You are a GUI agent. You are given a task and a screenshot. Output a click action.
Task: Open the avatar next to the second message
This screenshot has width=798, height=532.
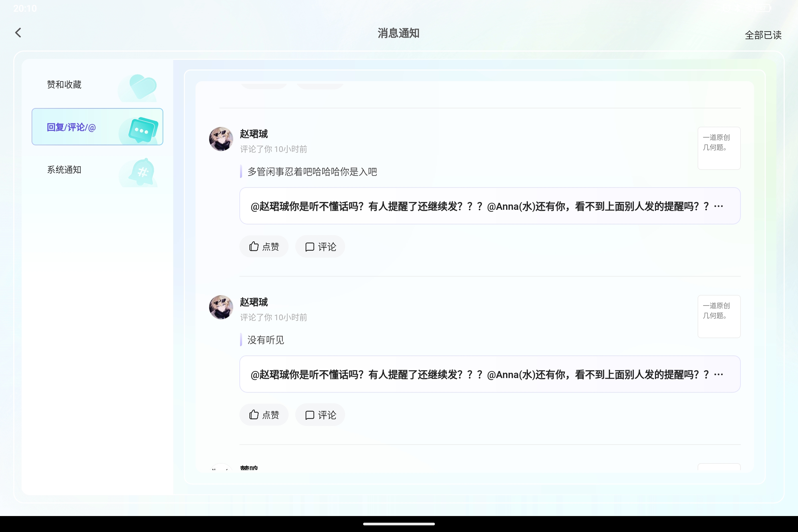pos(220,307)
